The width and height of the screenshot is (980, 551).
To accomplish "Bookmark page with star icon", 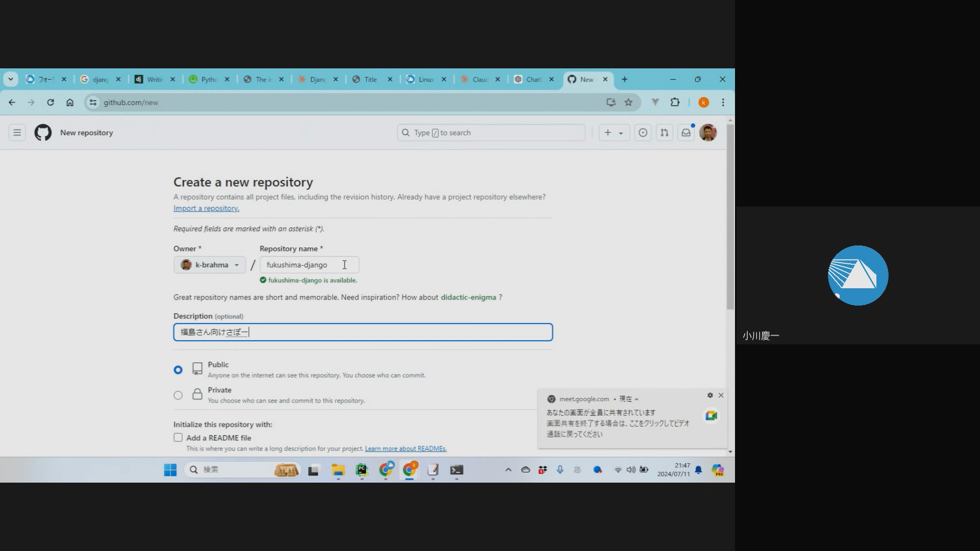I will [628, 103].
